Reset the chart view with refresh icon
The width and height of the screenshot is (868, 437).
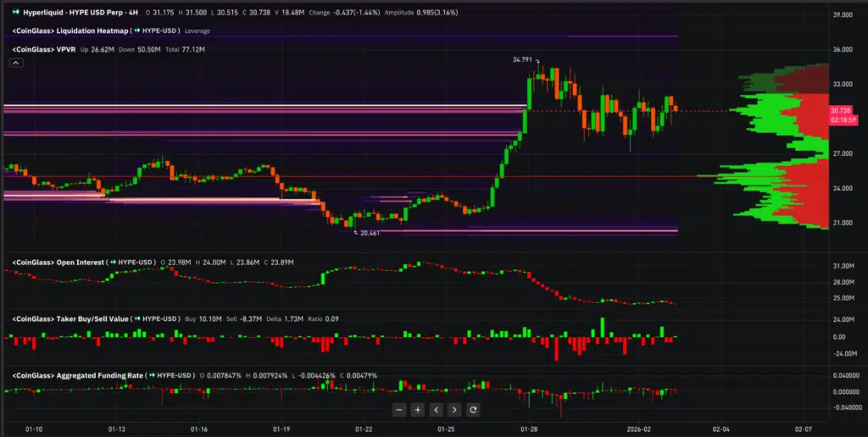[473, 410]
